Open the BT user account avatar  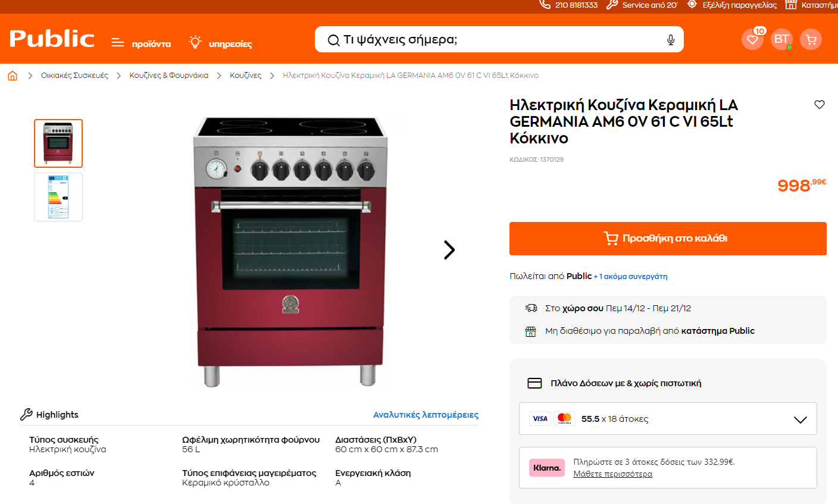(781, 39)
